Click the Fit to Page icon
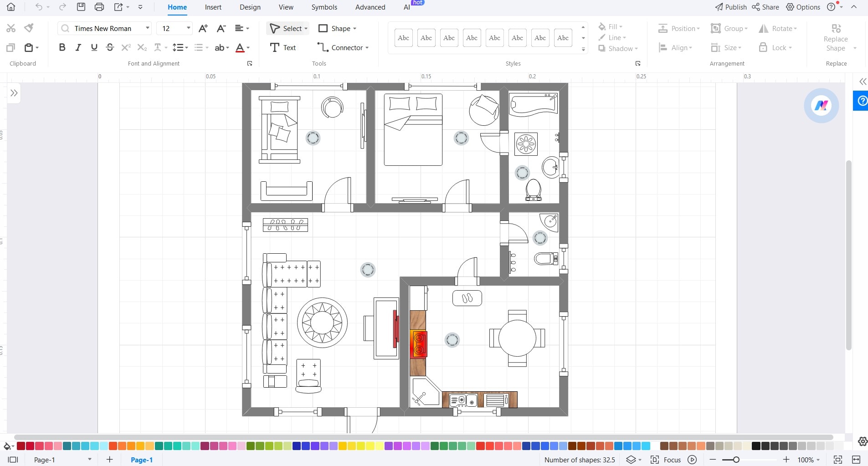 (x=838, y=460)
